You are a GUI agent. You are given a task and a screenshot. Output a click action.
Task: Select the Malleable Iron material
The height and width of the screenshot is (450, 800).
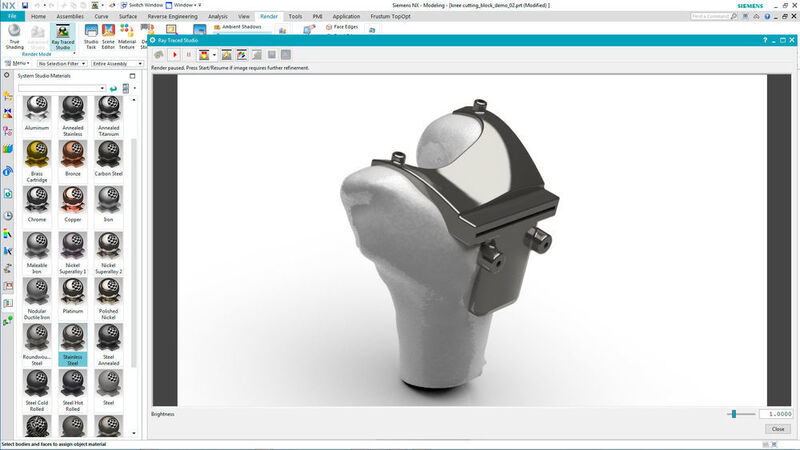pos(37,254)
